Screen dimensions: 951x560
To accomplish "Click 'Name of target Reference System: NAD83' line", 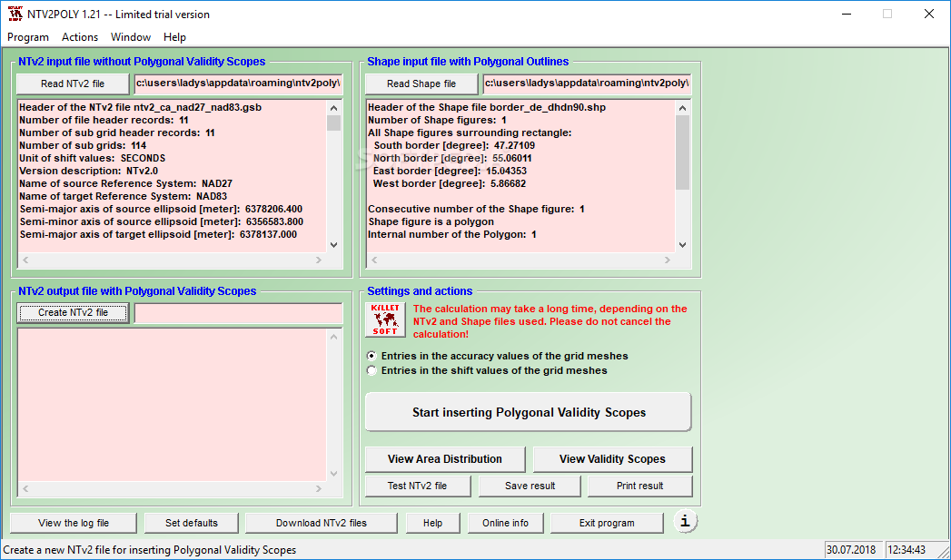I will click(124, 196).
